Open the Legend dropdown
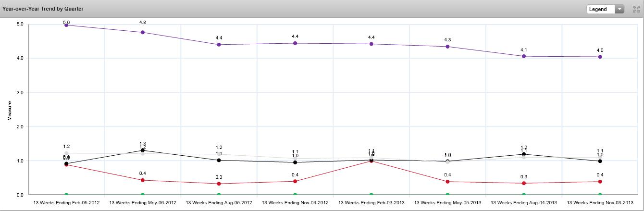This screenshot has width=644, height=211. tap(605, 9)
